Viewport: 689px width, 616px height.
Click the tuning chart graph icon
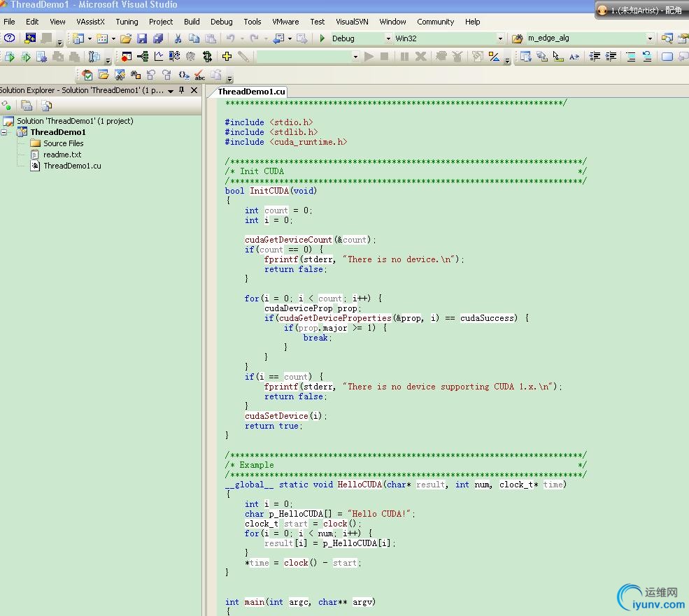(x=159, y=56)
